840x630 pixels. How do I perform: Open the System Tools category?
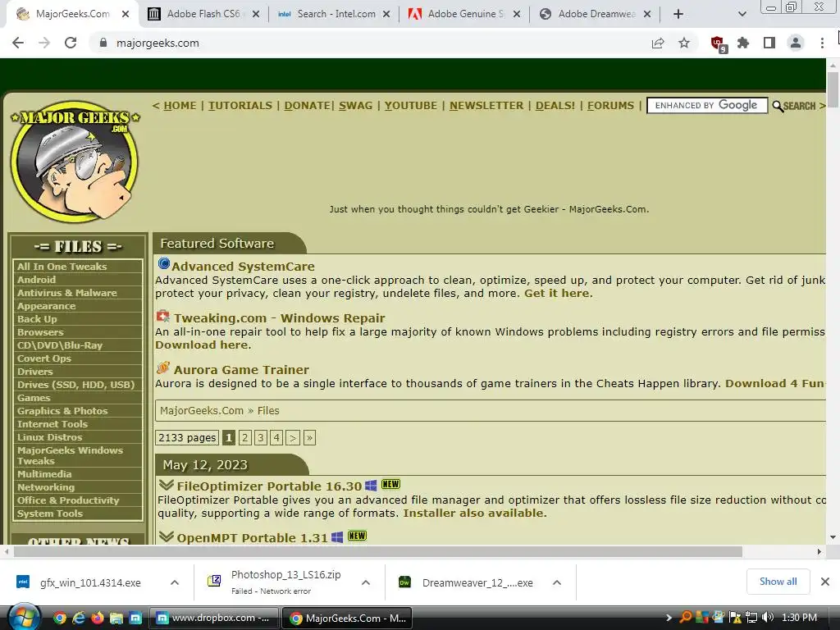pyautogui.click(x=50, y=514)
